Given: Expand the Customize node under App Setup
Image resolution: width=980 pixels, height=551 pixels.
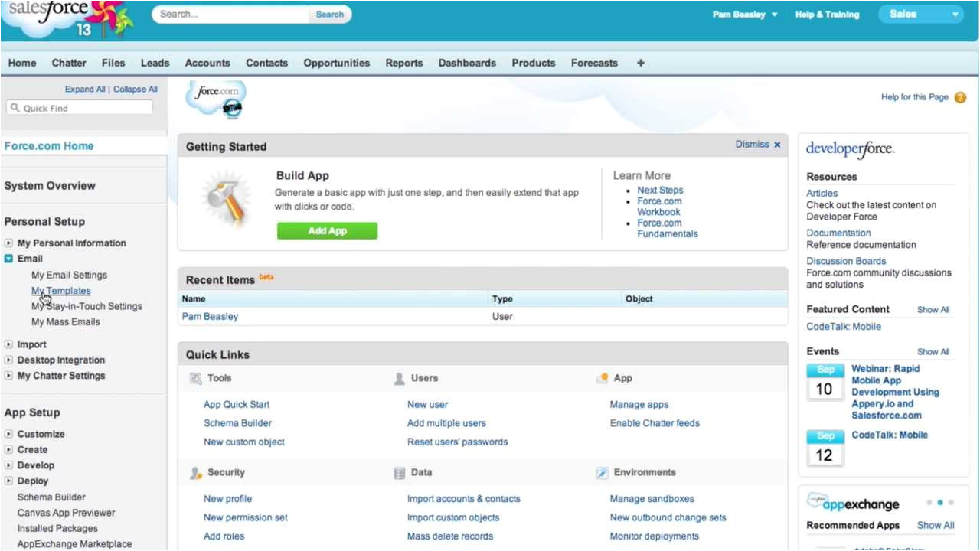Looking at the screenshot, I should coord(9,434).
